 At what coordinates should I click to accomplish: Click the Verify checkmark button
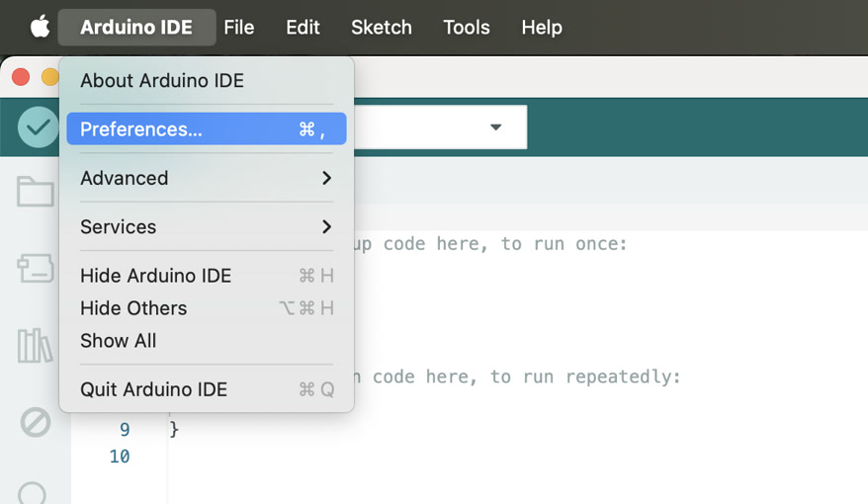click(x=38, y=127)
